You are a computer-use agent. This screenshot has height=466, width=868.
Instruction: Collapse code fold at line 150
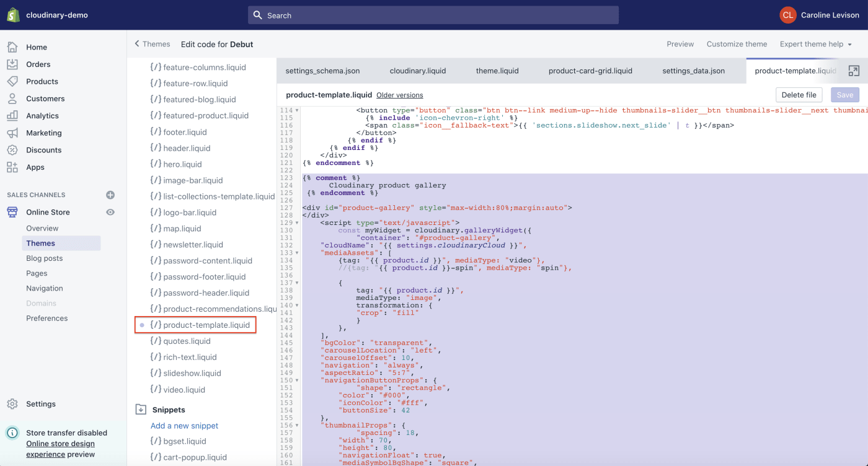point(297,380)
